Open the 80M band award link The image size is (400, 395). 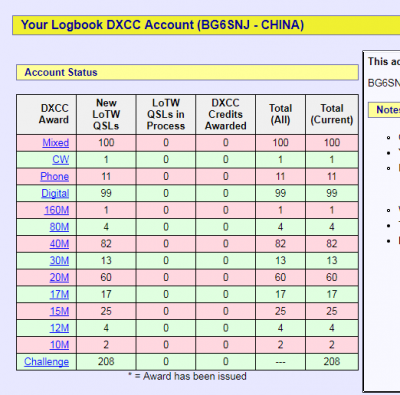click(59, 227)
